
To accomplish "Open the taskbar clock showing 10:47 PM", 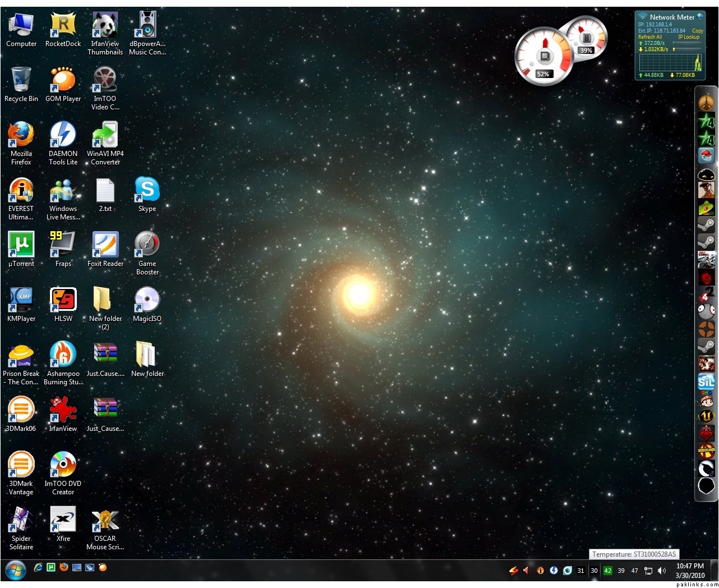I will (689, 571).
